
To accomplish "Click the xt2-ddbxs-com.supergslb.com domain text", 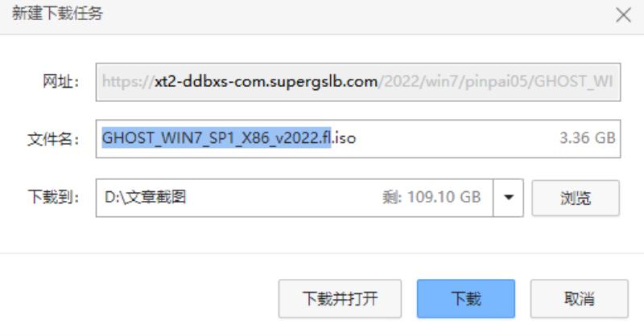I will click(266, 82).
